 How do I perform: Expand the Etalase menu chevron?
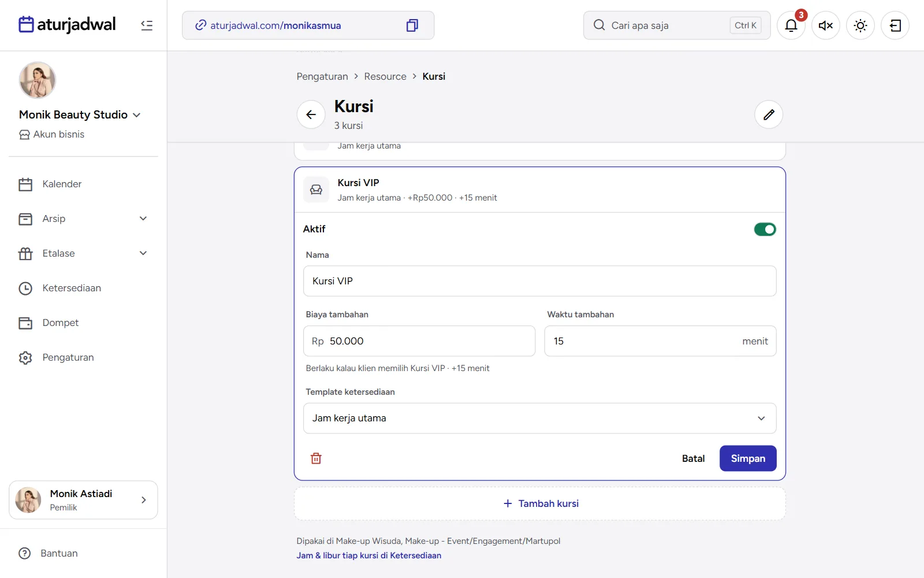tap(143, 253)
